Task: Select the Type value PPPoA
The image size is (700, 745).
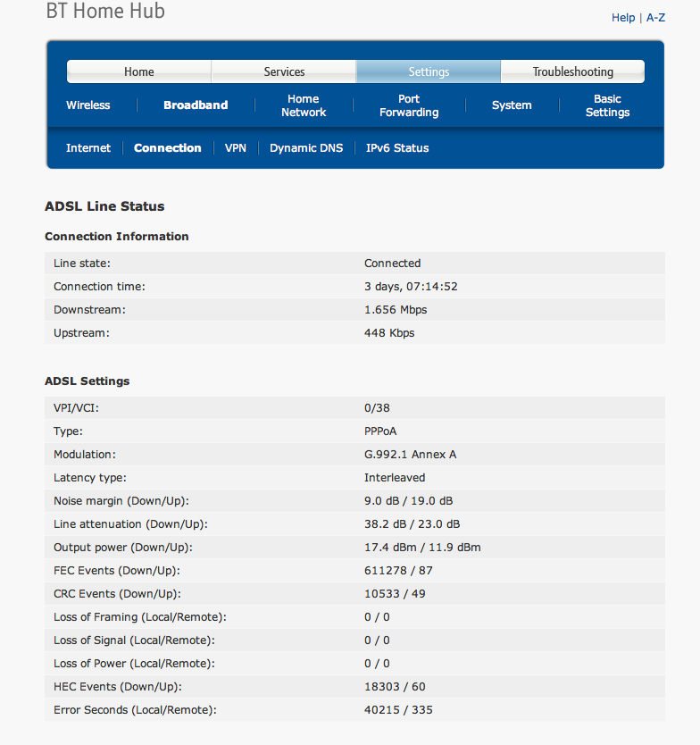Action: click(380, 431)
